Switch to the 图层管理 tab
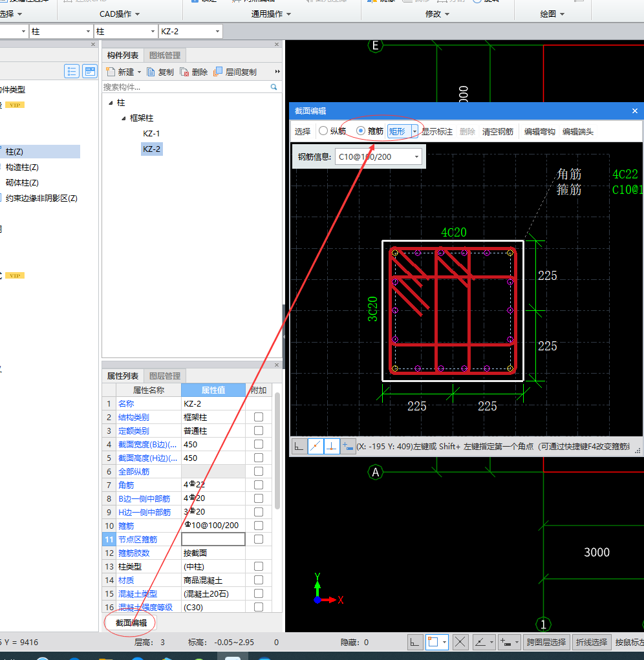This screenshot has height=660, width=644. [165, 376]
